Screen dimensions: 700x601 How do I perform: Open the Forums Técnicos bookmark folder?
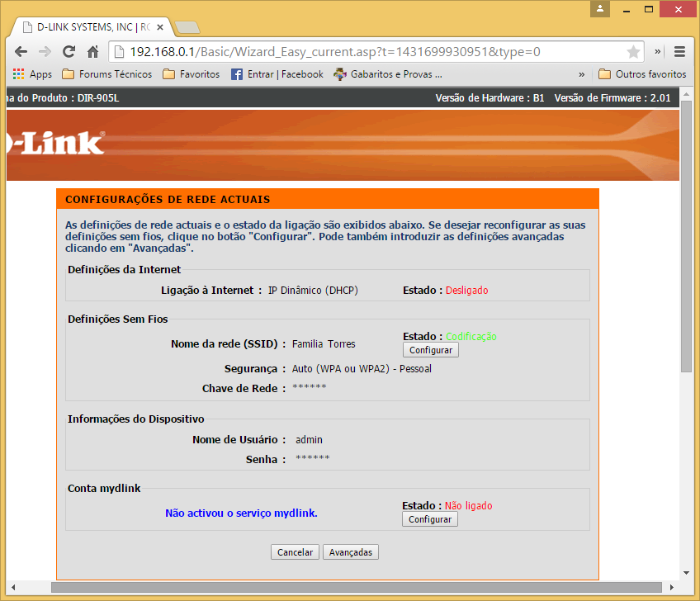tap(106, 74)
